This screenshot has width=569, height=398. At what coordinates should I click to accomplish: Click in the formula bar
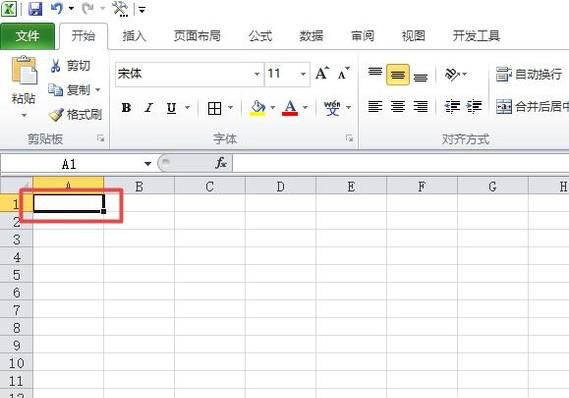(x=401, y=164)
